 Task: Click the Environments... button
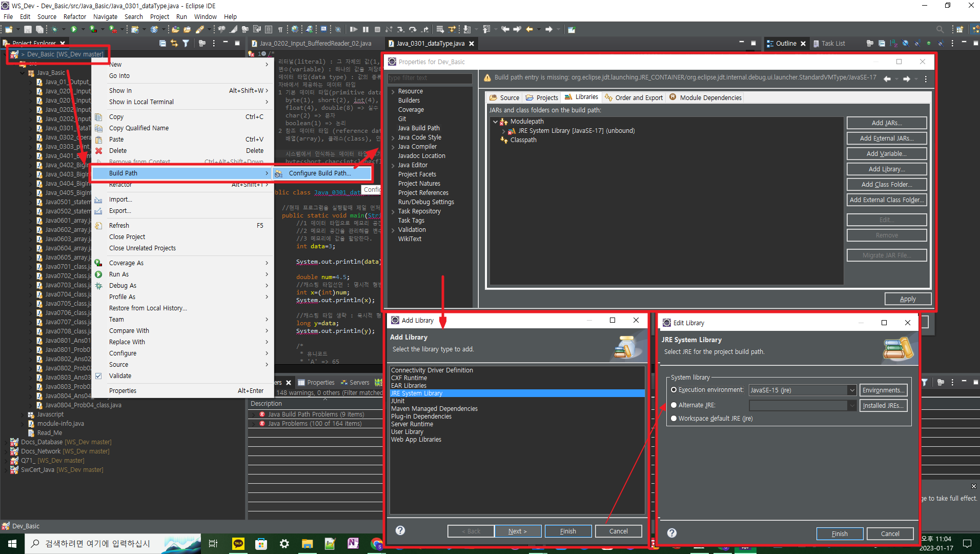tap(883, 390)
